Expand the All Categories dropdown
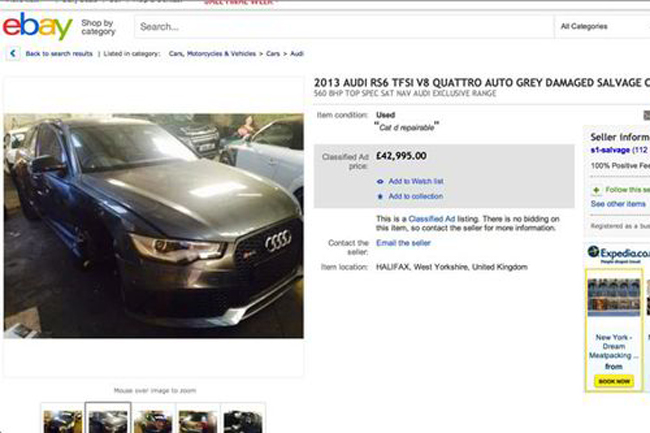Screen dimensions: 650x433 (x=602, y=27)
